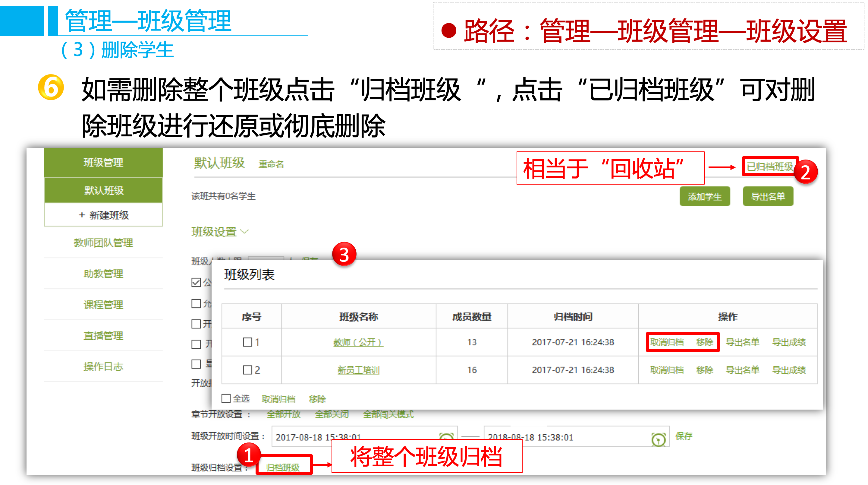
Task: Click the plus 新建班级 item
Action: pyautogui.click(x=103, y=215)
